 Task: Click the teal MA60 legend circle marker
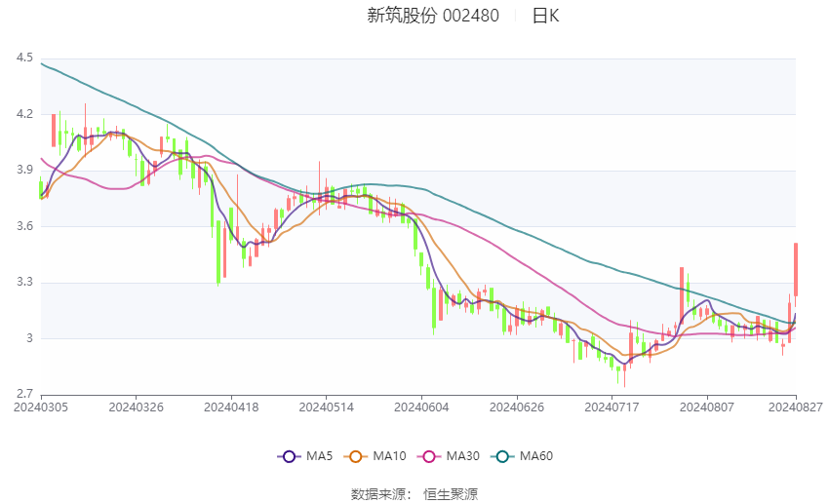pos(499,456)
